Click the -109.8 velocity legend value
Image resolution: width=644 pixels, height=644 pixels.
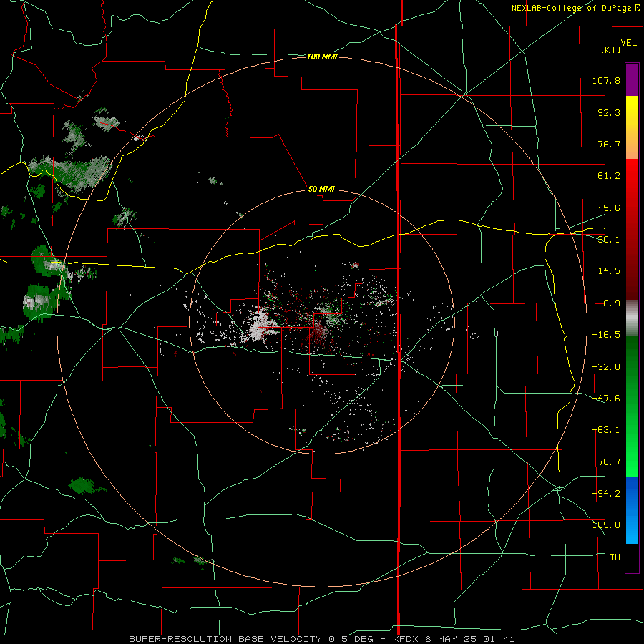point(603,525)
